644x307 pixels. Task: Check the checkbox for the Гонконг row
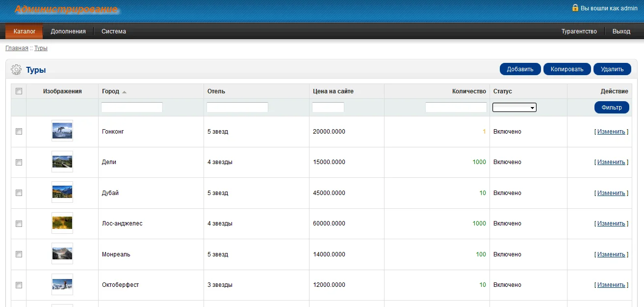(19, 132)
